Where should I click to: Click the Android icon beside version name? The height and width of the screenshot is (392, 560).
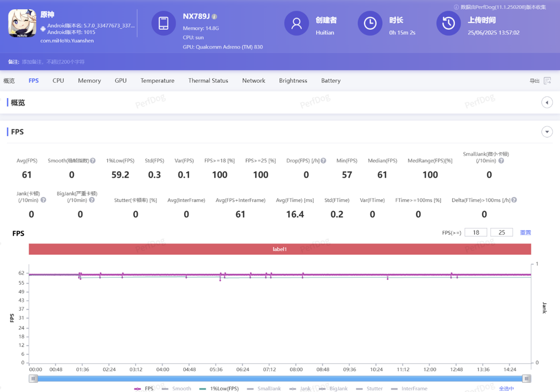pos(43,29)
